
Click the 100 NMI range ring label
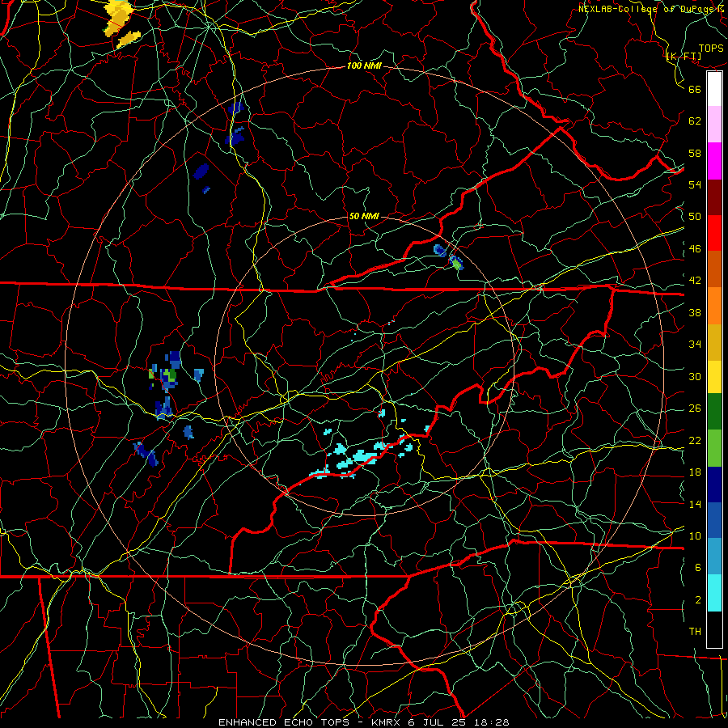pyautogui.click(x=364, y=66)
